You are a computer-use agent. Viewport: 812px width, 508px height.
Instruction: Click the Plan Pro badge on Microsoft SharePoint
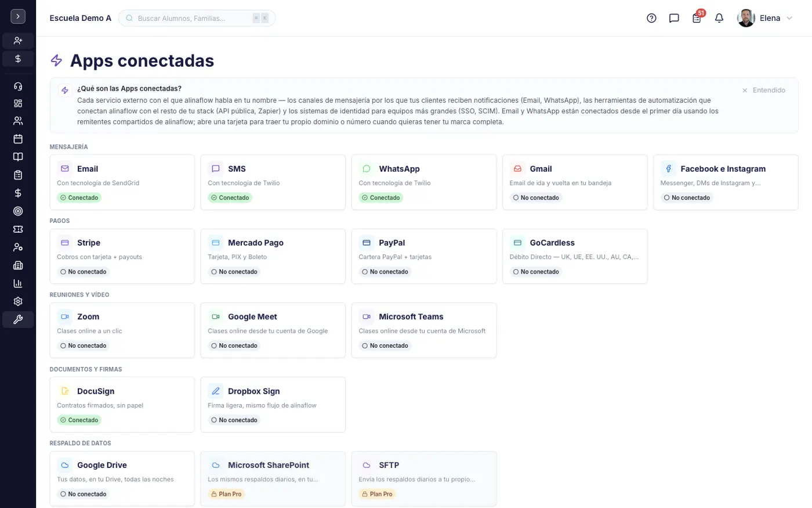[226, 494]
